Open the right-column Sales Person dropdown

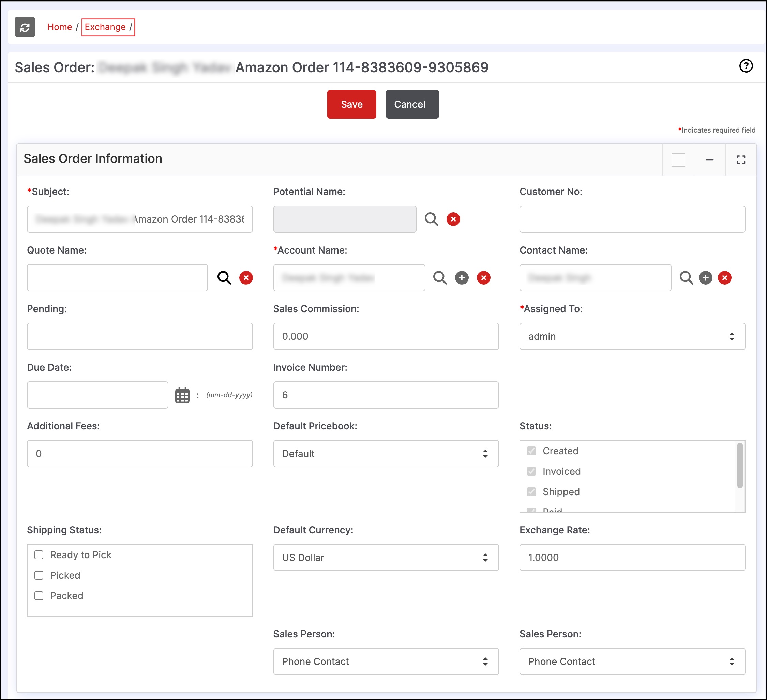632,661
